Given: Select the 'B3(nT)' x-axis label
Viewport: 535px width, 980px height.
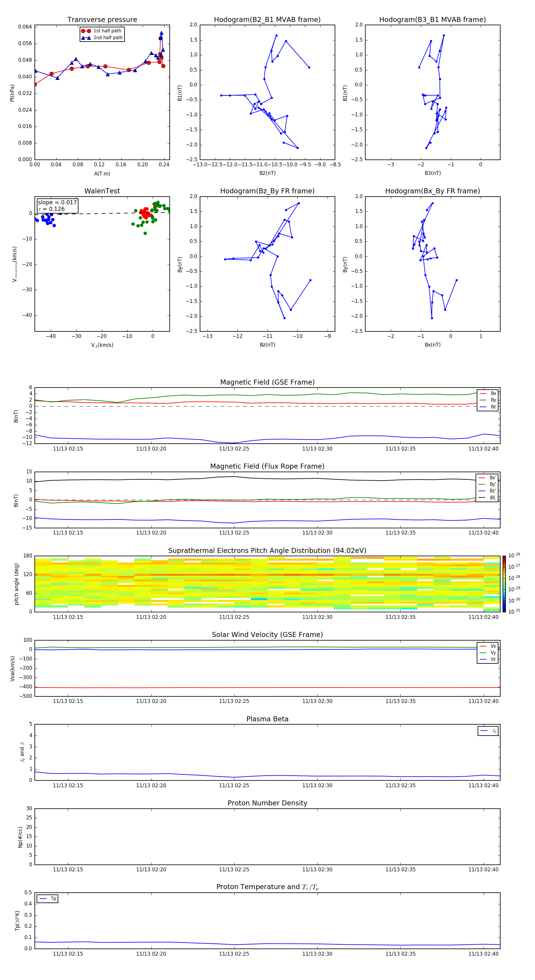Looking at the screenshot, I should pyautogui.click(x=432, y=173).
